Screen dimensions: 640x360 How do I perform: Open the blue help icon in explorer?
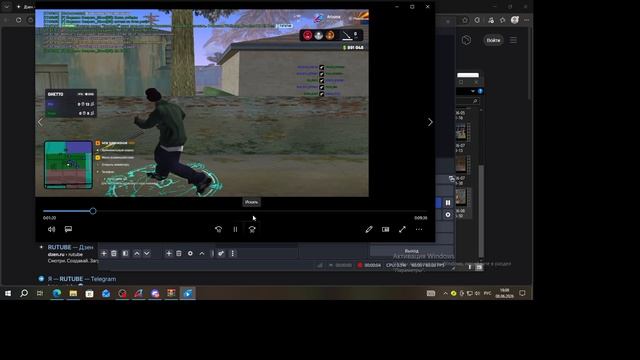[x=480, y=91]
